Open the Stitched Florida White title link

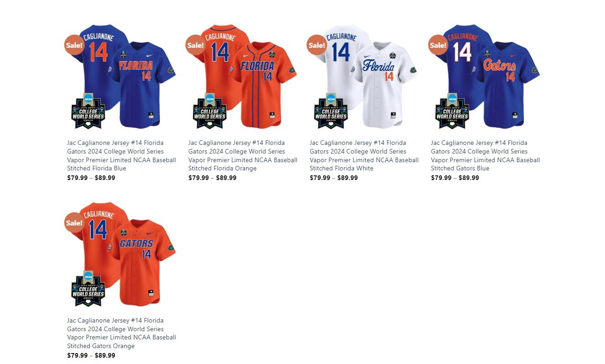click(364, 155)
